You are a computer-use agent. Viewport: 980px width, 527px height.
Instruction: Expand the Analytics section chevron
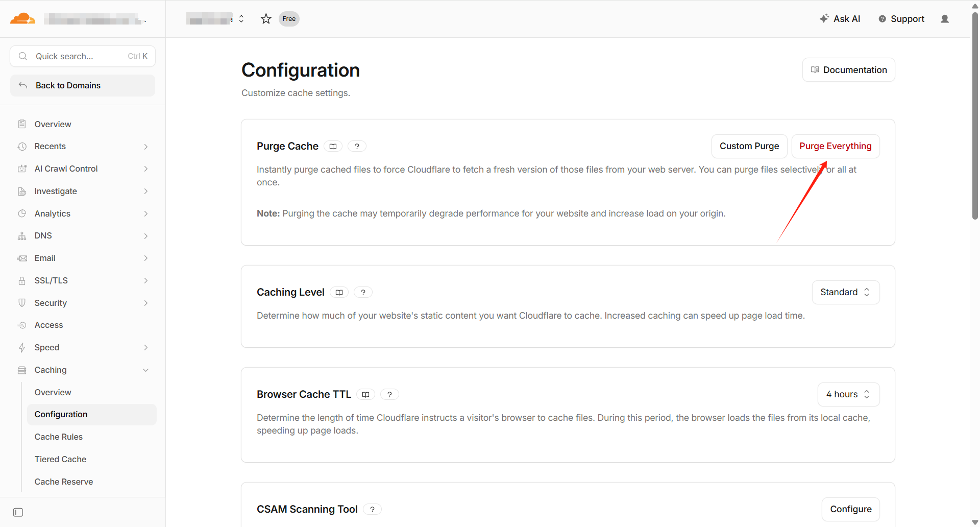pos(146,213)
